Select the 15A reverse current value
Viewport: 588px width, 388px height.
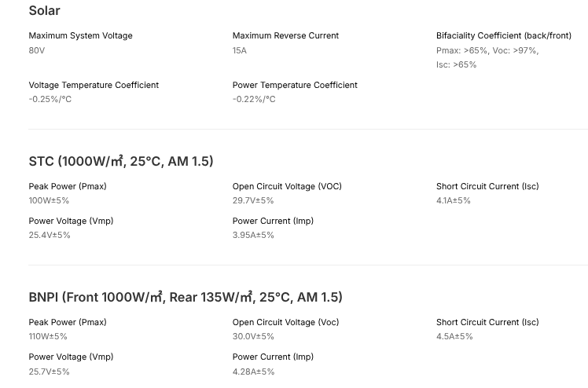pyautogui.click(x=240, y=50)
